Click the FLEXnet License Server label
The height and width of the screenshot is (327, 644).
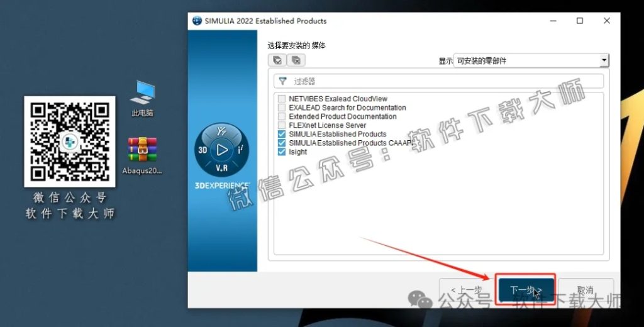tap(327, 125)
